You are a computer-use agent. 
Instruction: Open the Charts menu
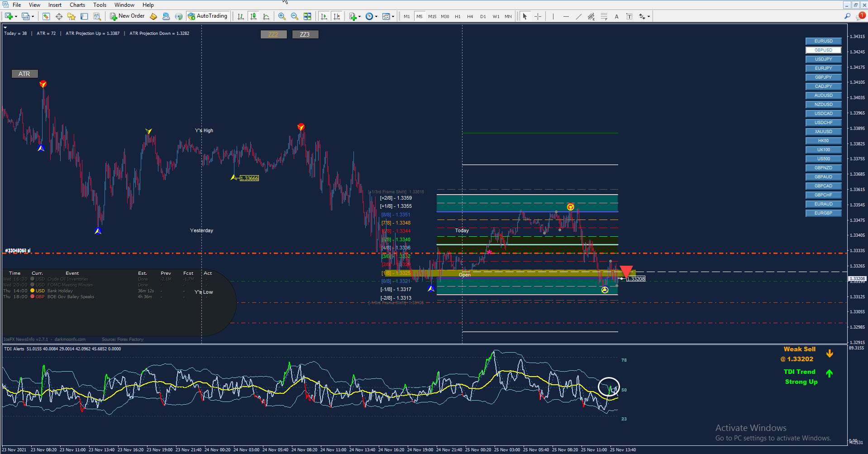77,5
